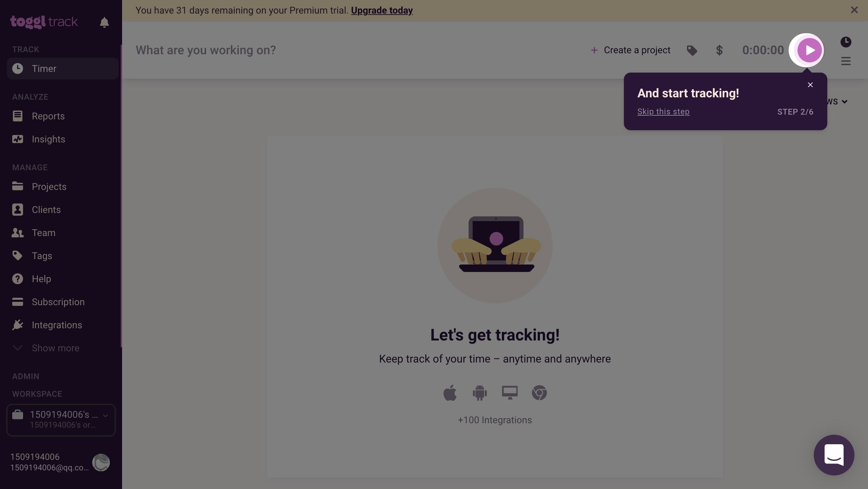Screen dimensions: 868x489
Task: Switch to timer mode with the clock icon
Action: click(x=846, y=42)
